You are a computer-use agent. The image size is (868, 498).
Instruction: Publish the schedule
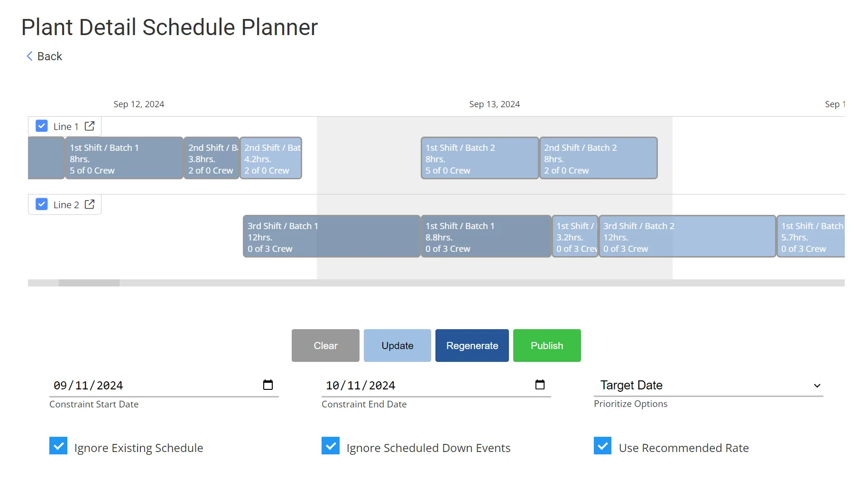pyautogui.click(x=546, y=346)
